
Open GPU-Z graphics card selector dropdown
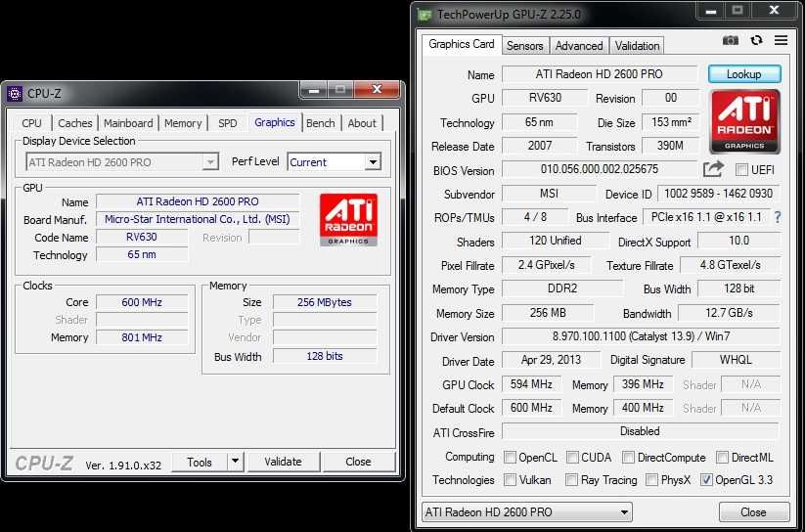tap(527, 512)
